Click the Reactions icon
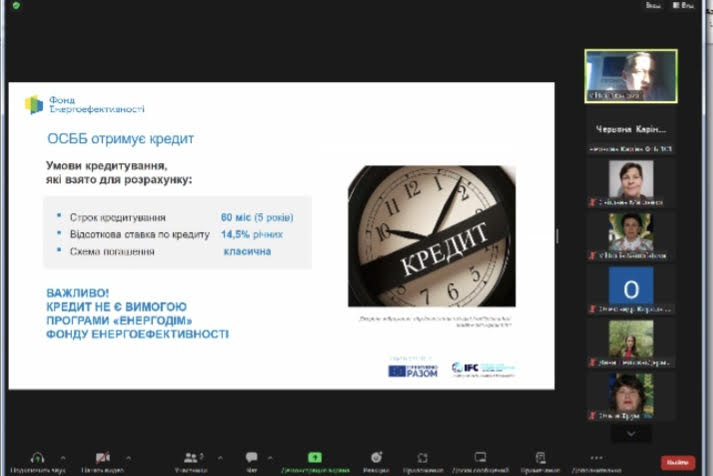713x476 pixels. 376,459
